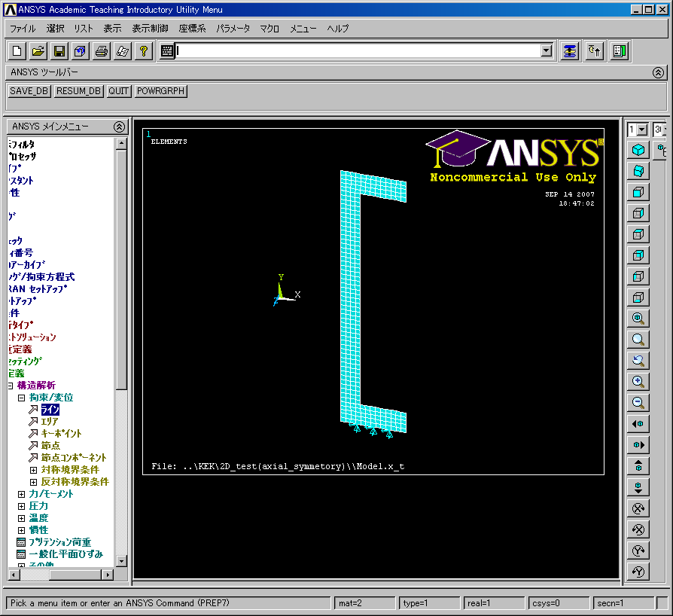Expand the 力/モーメント node
The height and width of the screenshot is (616, 673).
click(x=21, y=494)
